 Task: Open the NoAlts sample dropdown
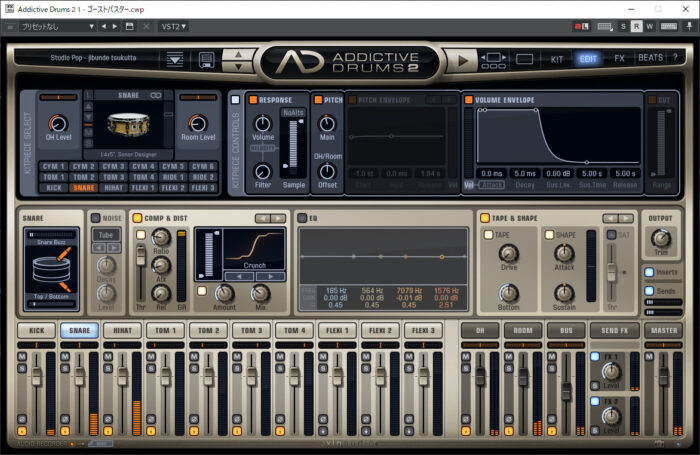coord(293,113)
